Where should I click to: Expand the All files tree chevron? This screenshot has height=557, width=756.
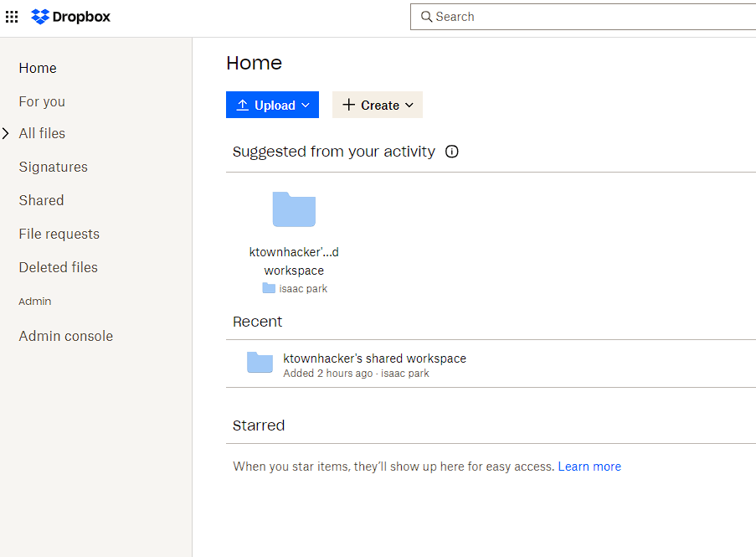pos(7,132)
